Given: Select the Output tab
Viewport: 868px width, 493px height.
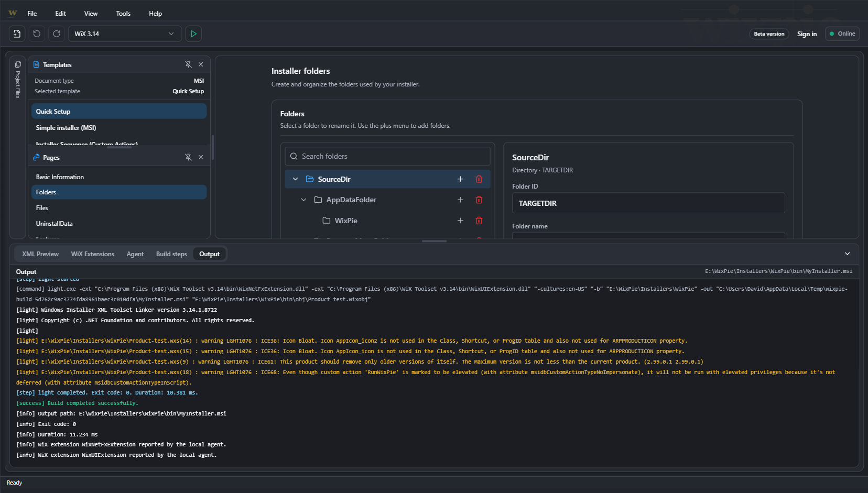Looking at the screenshot, I should click(x=210, y=254).
